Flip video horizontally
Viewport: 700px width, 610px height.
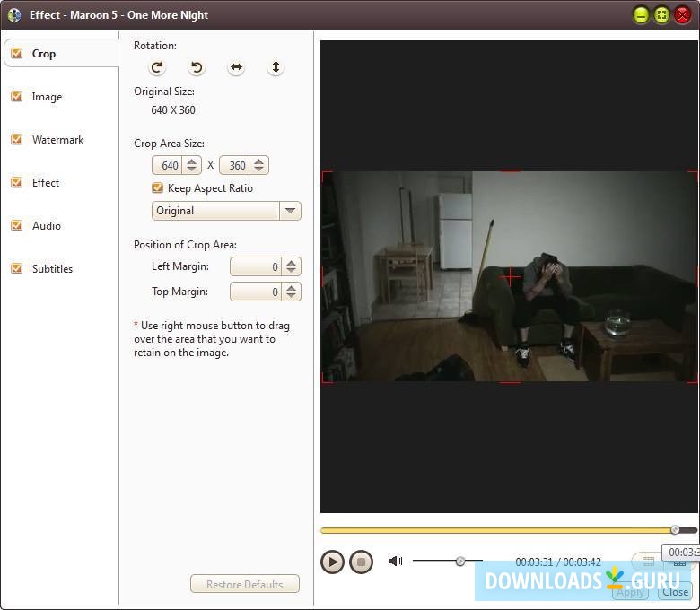[x=236, y=67]
